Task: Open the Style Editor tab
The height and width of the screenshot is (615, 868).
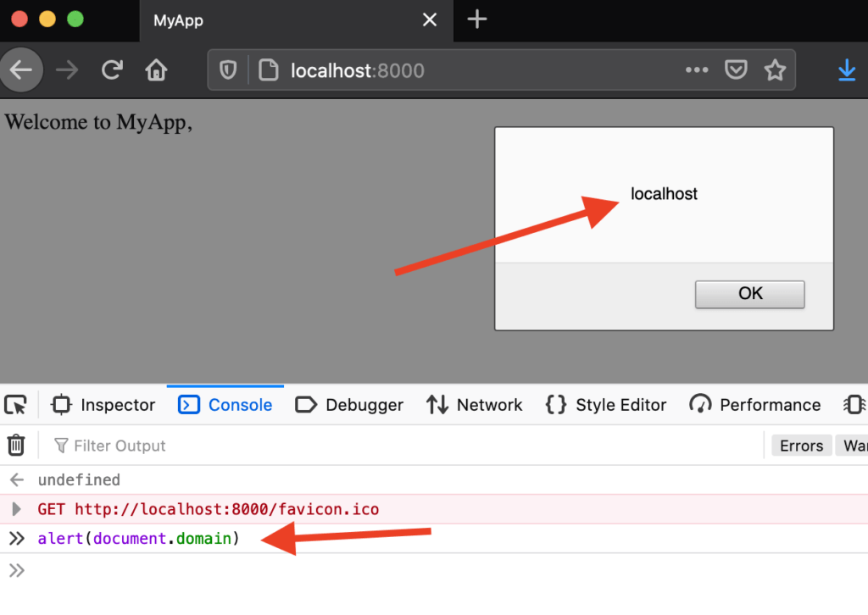Action: click(607, 405)
